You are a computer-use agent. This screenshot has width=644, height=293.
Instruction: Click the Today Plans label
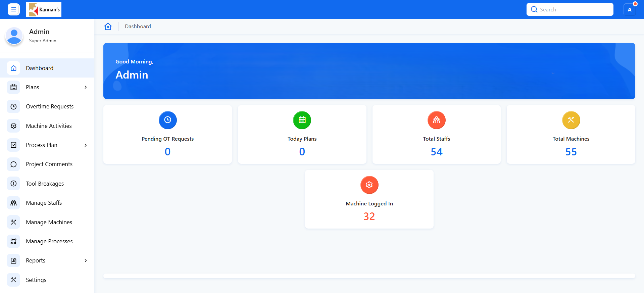click(x=302, y=139)
